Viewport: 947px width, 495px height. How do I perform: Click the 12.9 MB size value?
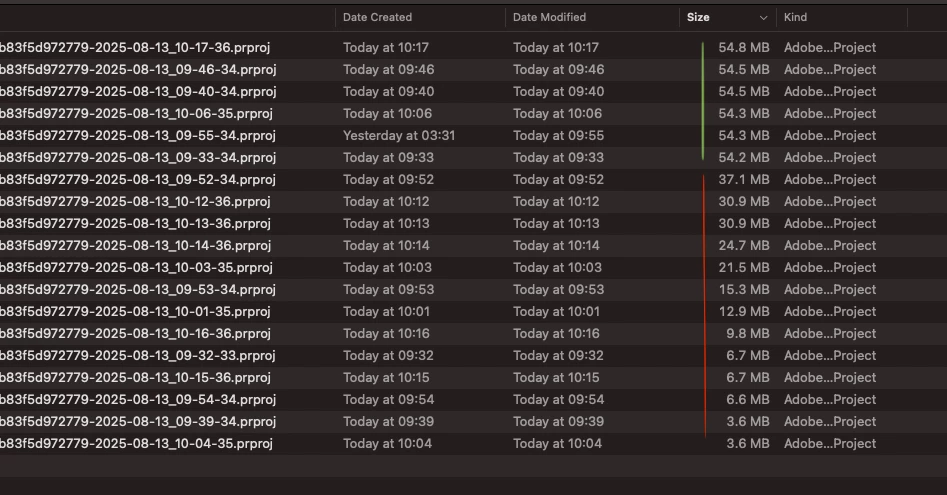tap(744, 311)
